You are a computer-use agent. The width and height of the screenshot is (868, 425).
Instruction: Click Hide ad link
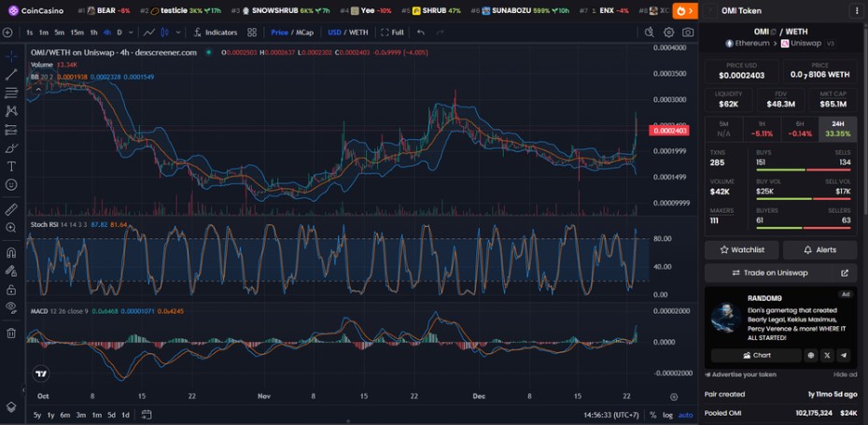(846, 375)
